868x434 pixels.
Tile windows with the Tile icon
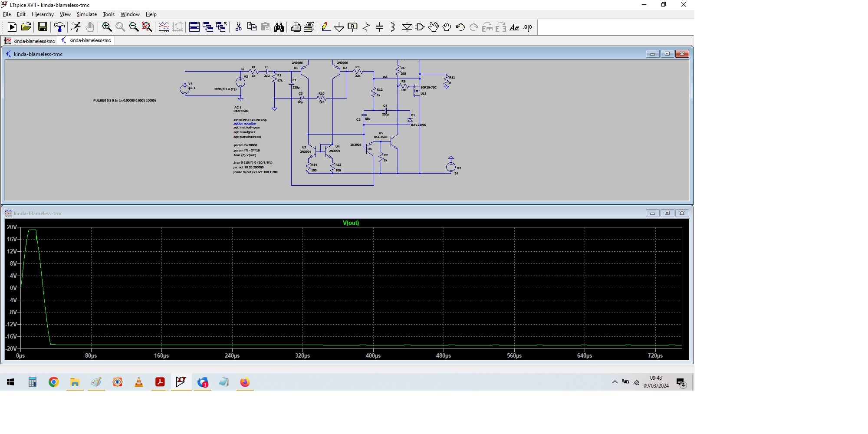click(194, 27)
